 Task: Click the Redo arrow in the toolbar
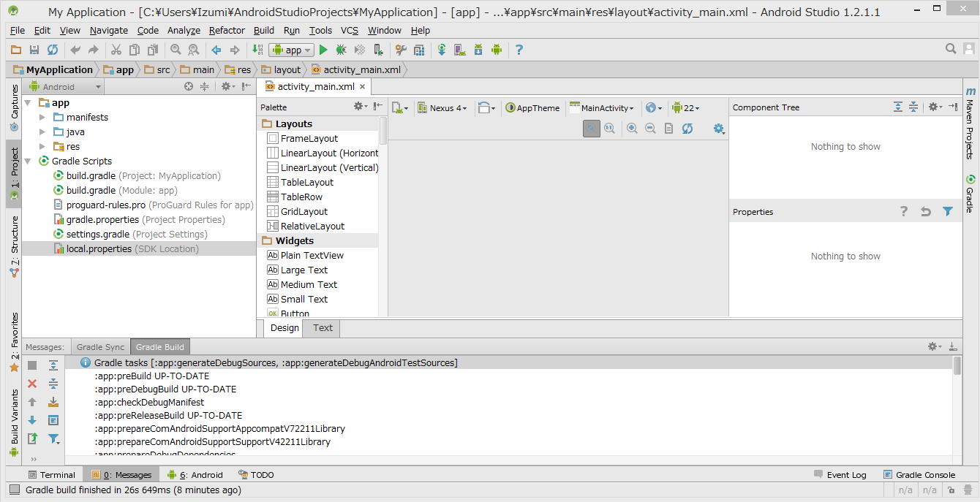click(93, 50)
